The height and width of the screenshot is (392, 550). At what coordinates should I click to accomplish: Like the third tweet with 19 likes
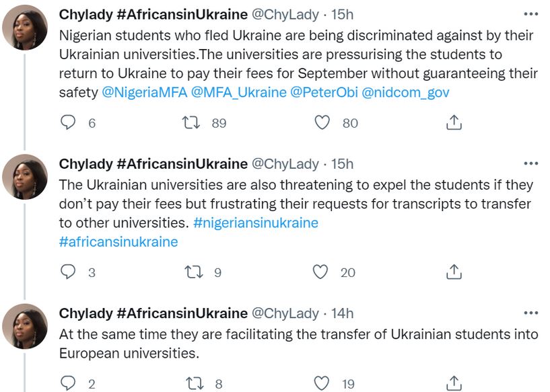(x=323, y=383)
